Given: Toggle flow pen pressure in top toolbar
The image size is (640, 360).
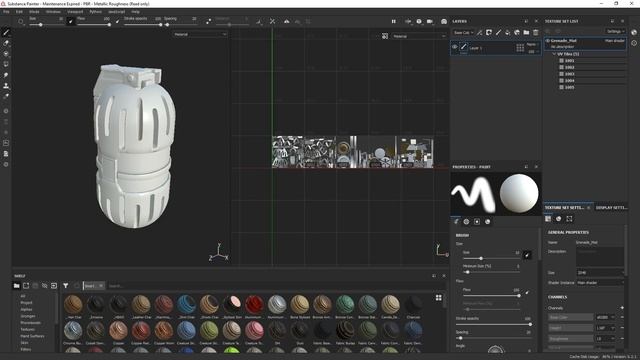Looking at the screenshot, I should point(118,21).
